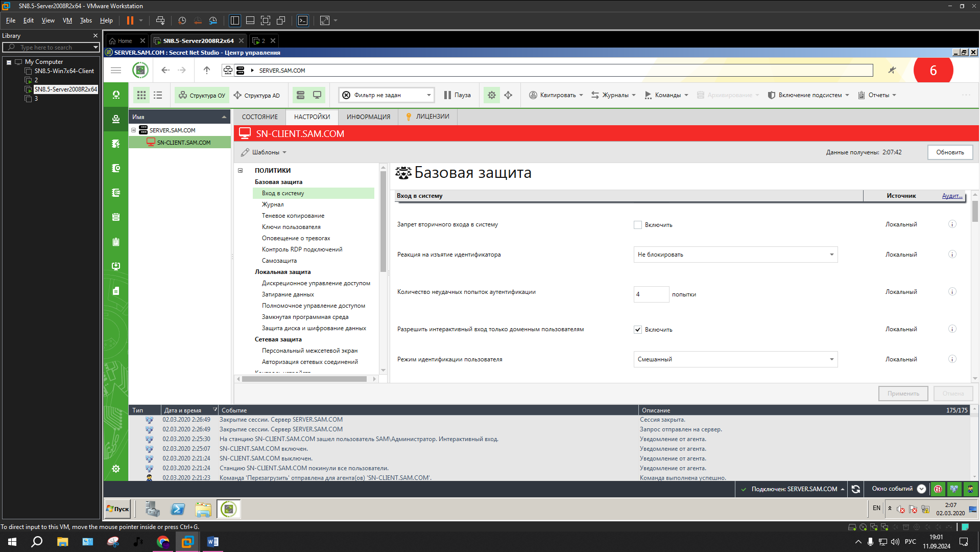Pause the VM with the VMware pause button

(130, 20)
